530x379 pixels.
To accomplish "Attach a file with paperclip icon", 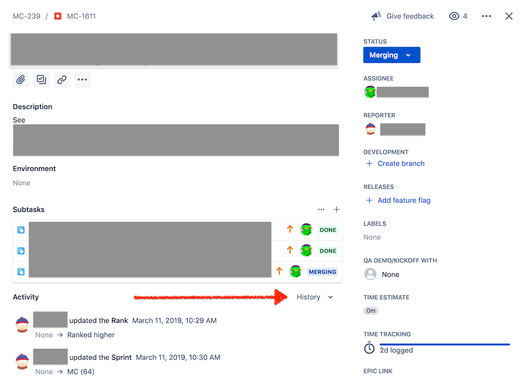I will (21, 79).
